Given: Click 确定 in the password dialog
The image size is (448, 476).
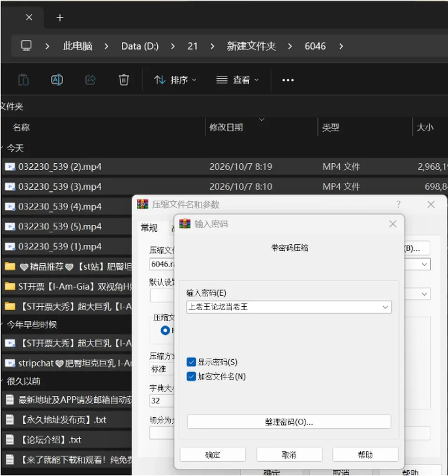Looking at the screenshot, I should click(x=213, y=455).
